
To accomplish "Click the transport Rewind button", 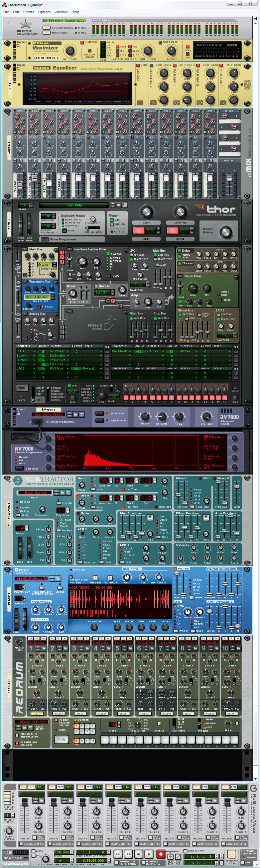I will click(118, 853).
